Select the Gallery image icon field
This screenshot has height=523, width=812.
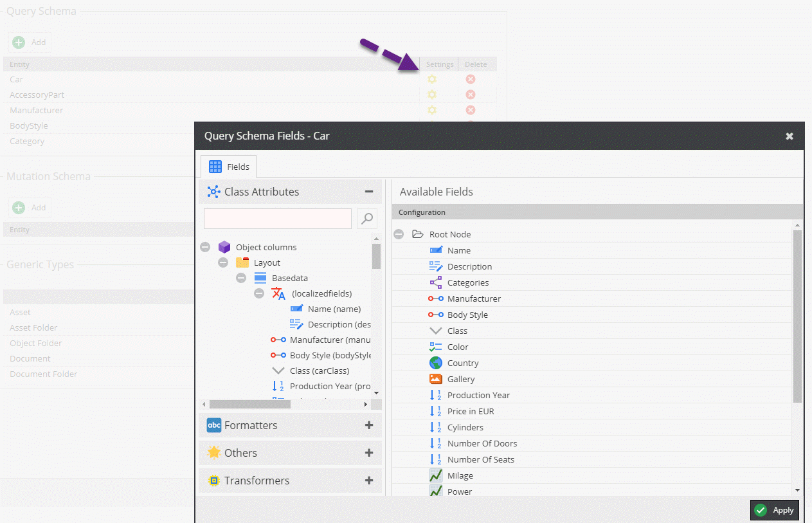[x=436, y=379]
